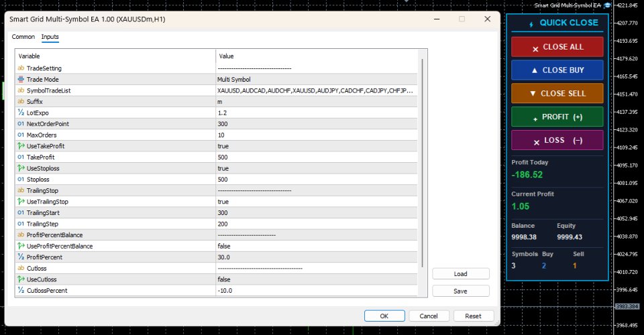Open the Trade Mode Multi Symbol dropdown
644x335 pixels.
316,79
